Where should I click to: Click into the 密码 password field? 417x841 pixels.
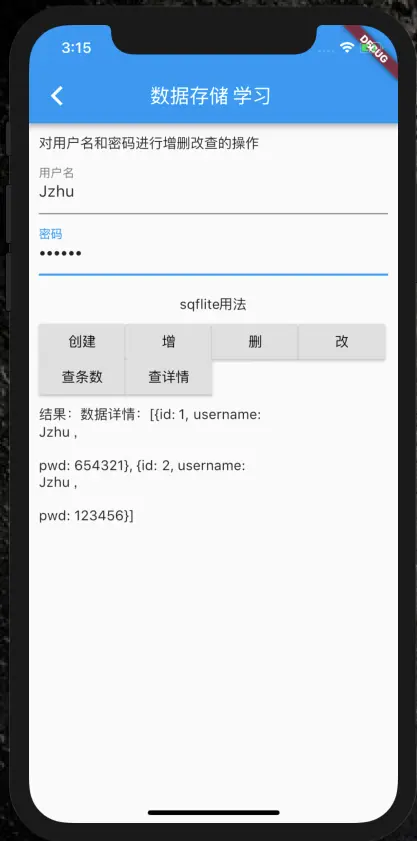point(213,252)
